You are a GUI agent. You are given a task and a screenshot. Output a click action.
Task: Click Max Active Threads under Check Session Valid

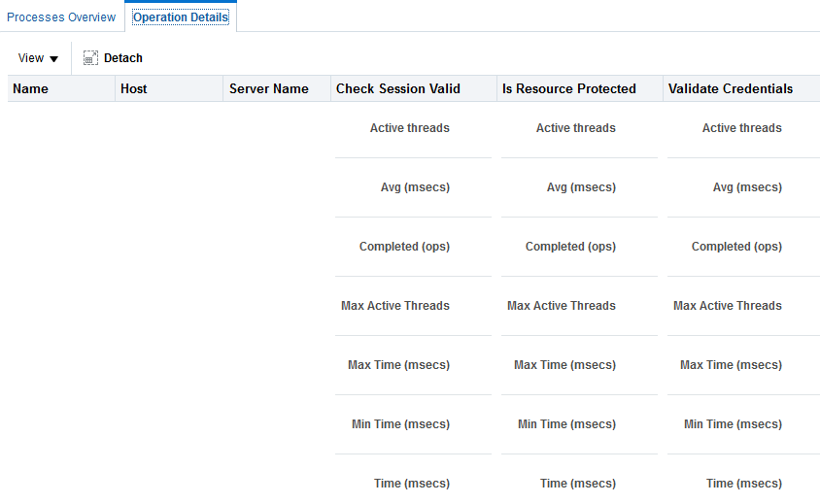pyautogui.click(x=395, y=306)
